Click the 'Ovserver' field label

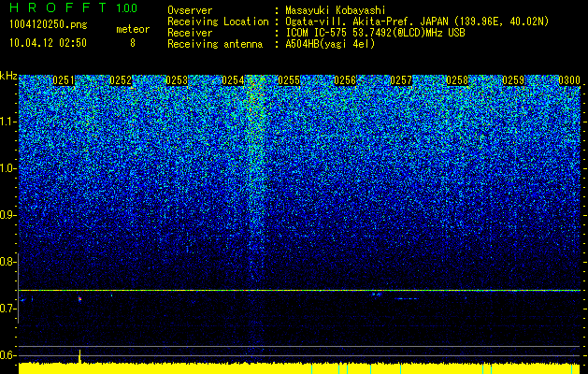click(190, 10)
